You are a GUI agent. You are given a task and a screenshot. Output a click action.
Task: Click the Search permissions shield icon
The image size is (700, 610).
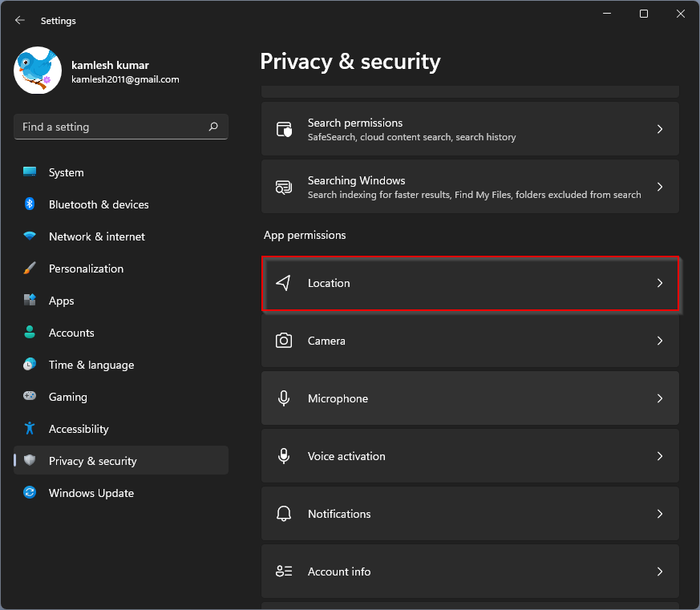click(284, 129)
